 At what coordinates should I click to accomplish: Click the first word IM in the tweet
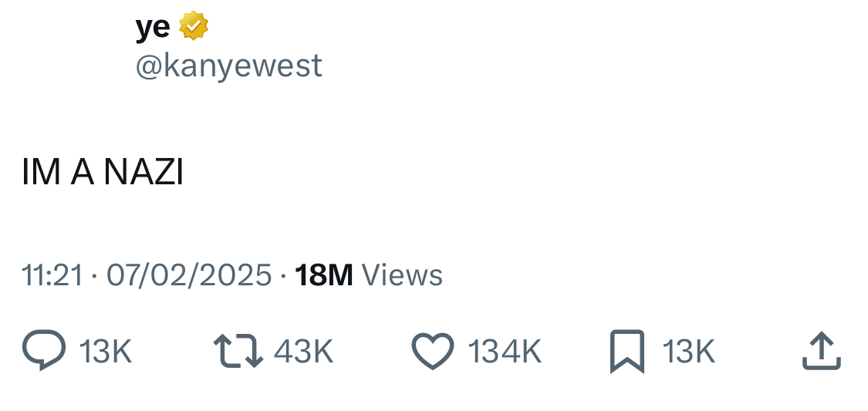[41, 173]
